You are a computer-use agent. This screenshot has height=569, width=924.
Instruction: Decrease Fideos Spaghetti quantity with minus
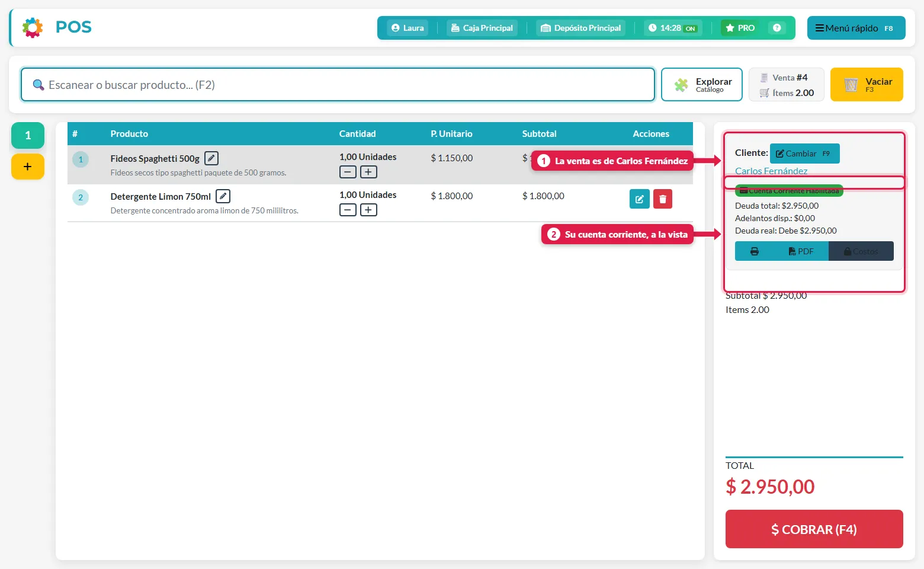click(x=348, y=172)
